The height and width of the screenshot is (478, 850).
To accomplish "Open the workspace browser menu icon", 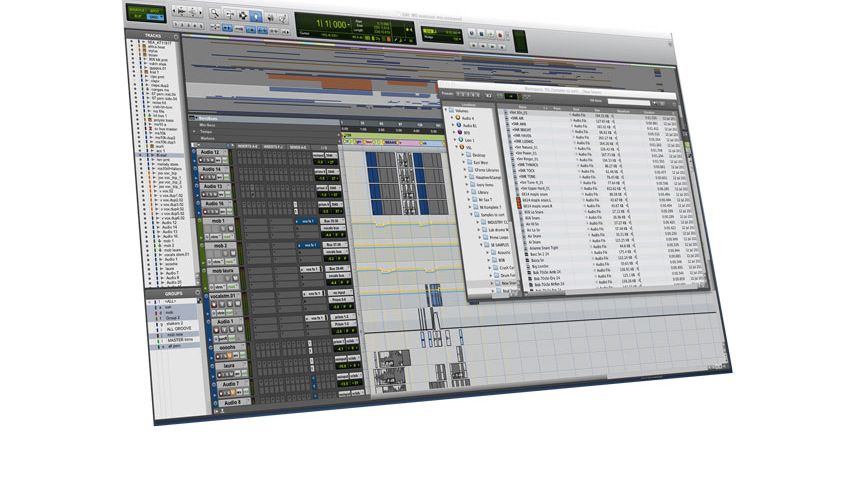I will coord(675,104).
